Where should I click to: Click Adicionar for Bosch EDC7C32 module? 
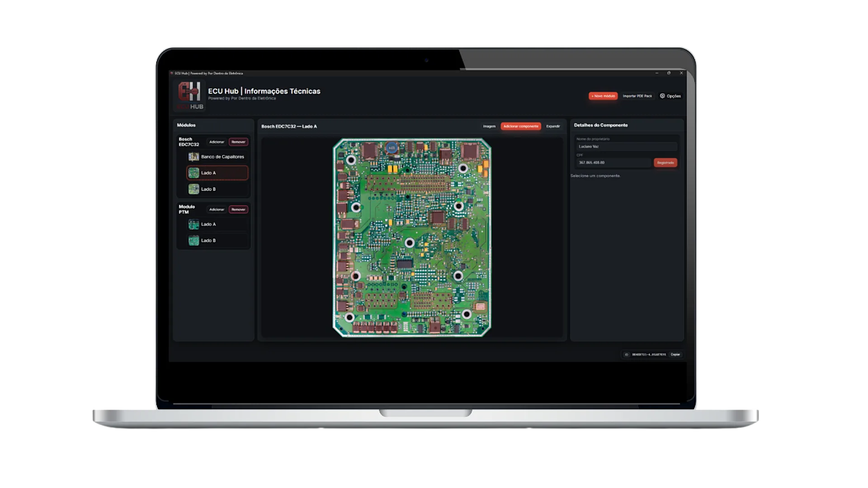(x=217, y=142)
